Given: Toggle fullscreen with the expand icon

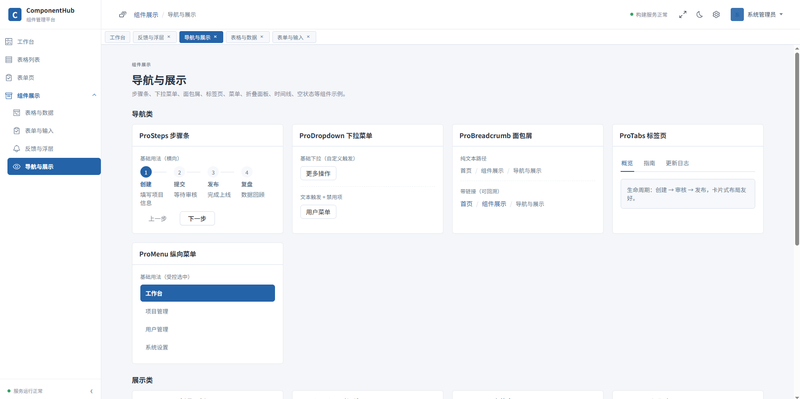Looking at the screenshot, I should point(683,15).
